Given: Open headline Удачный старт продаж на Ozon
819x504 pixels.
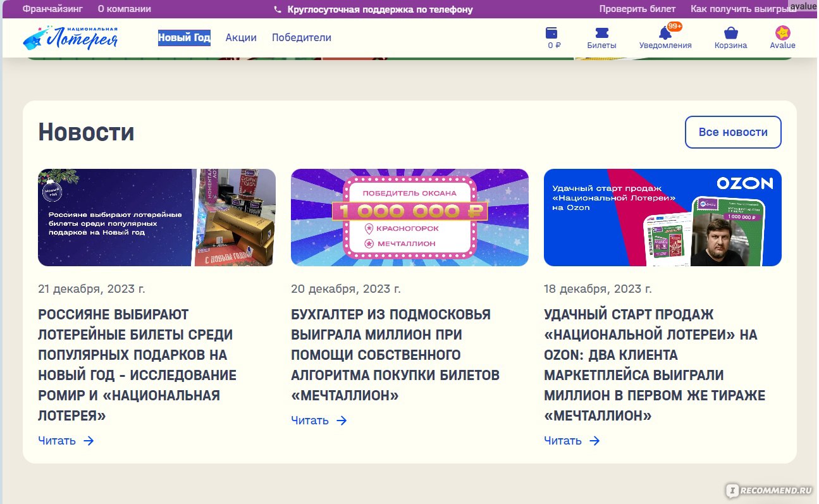Looking at the screenshot, I should (655, 365).
